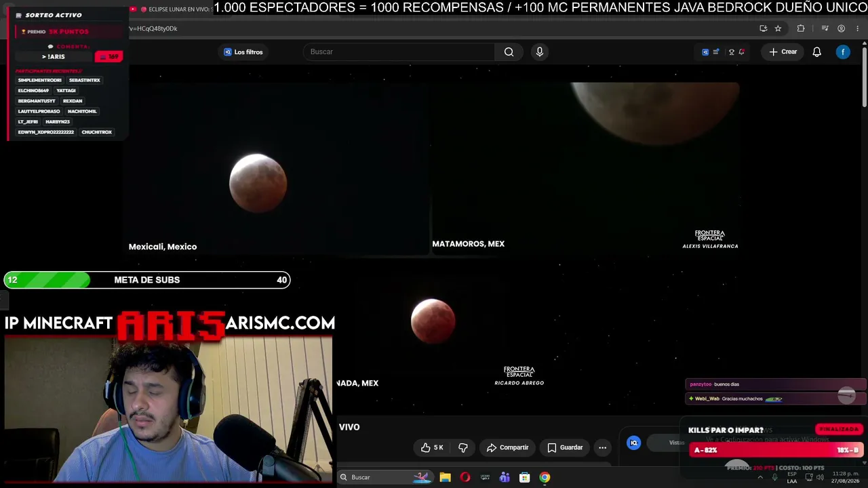Open the clock showing 11:28 p. m.

pyautogui.click(x=845, y=477)
